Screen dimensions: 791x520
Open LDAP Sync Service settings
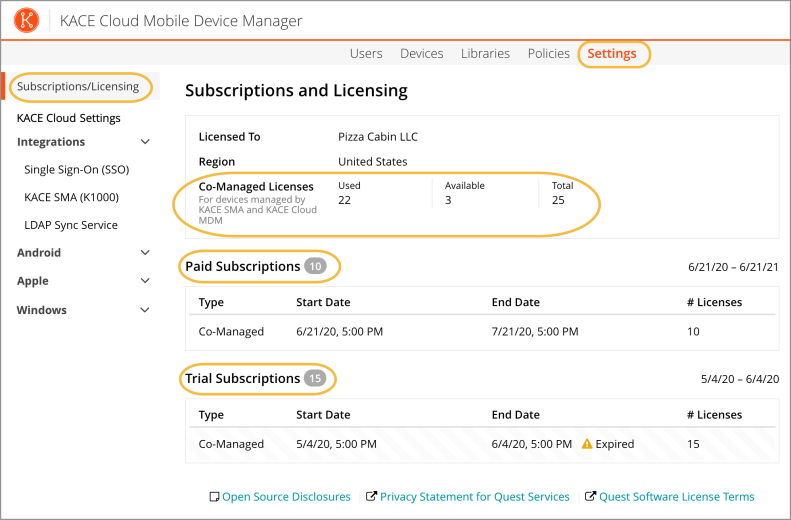click(71, 225)
